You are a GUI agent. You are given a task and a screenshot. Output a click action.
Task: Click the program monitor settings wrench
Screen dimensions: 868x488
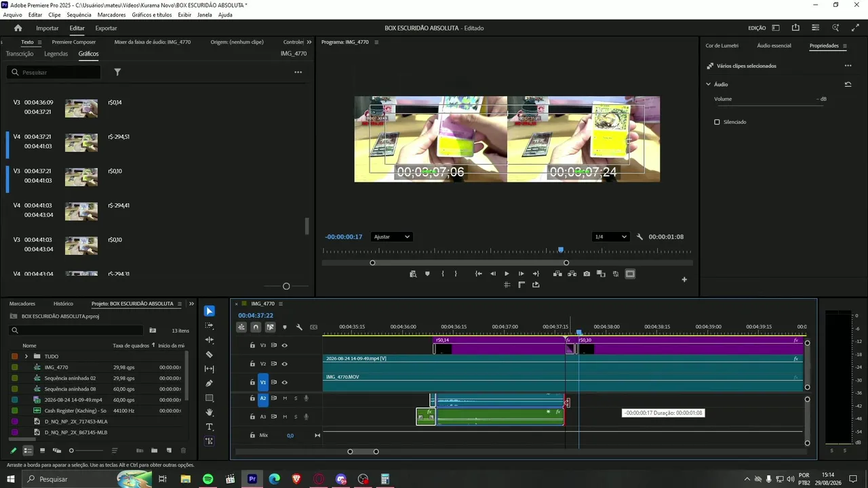point(639,237)
